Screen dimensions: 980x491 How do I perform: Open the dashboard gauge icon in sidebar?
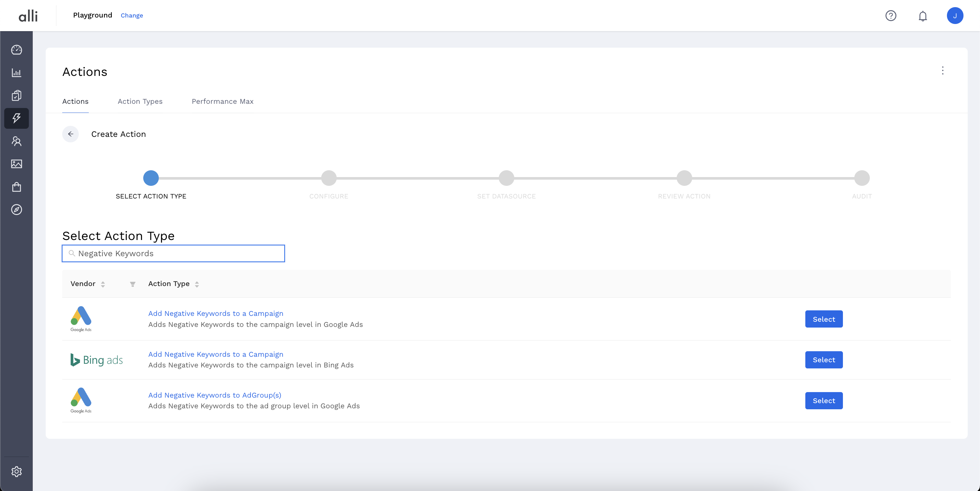[x=16, y=50]
